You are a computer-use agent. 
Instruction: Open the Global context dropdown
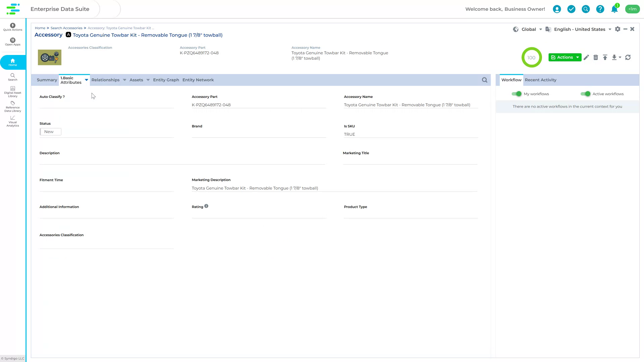(x=540, y=29)
